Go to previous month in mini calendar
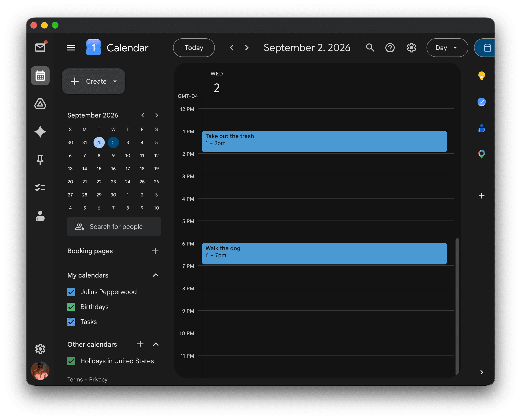 tap(143, 115)
